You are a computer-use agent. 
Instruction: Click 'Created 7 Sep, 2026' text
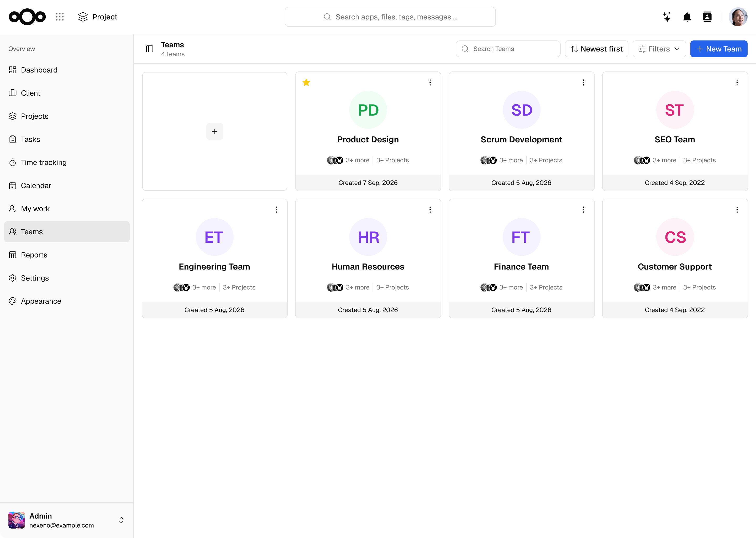(x=368, y=183)
